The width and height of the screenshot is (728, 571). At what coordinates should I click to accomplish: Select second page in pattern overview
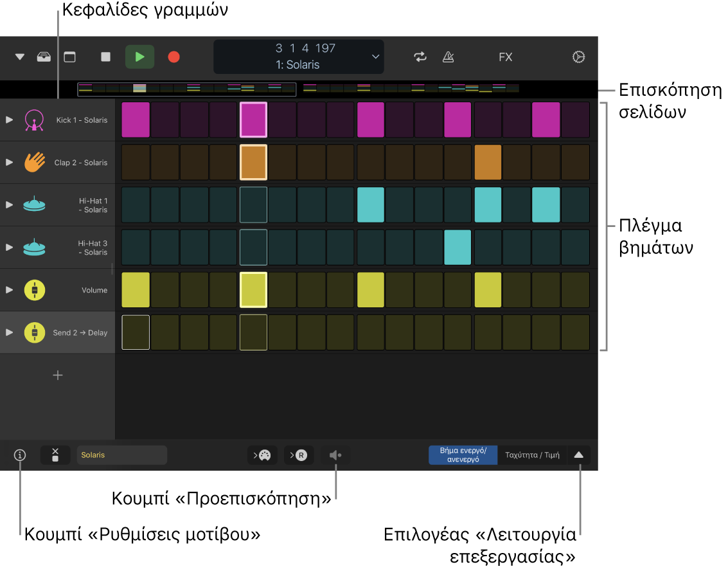click(x=411, y=89)
